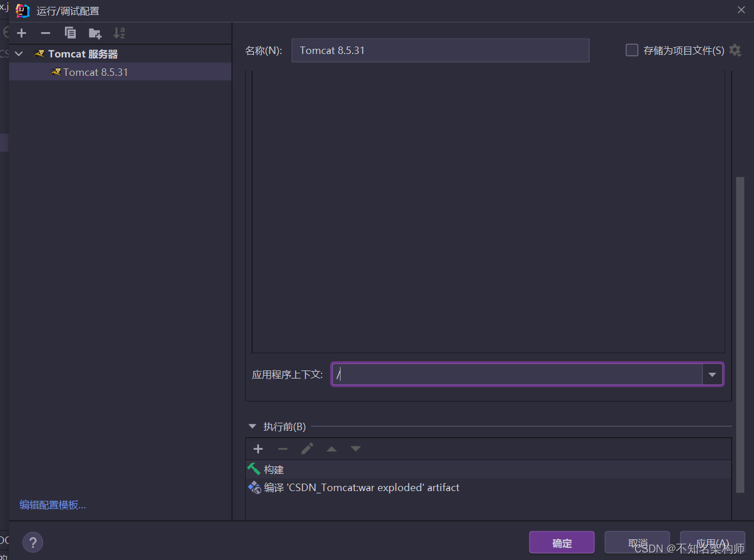Open project file storage gear settings

pyautogui.click(x=735, y=51)
